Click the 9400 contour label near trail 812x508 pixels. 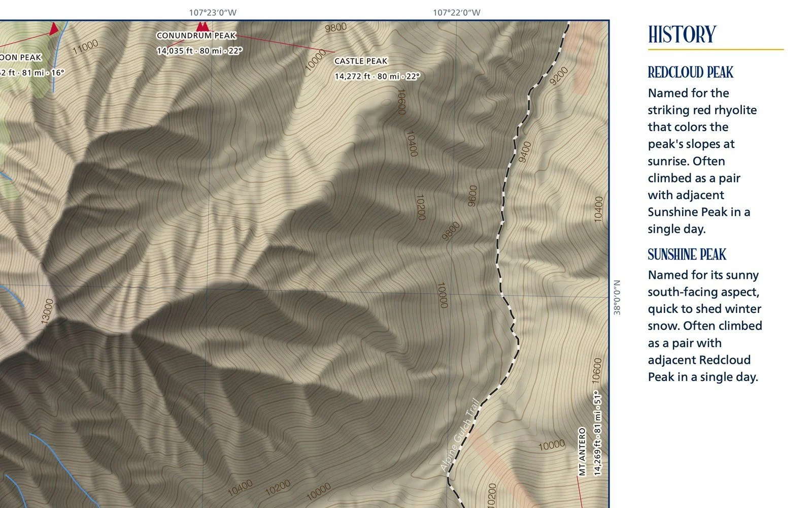(525, 152)
